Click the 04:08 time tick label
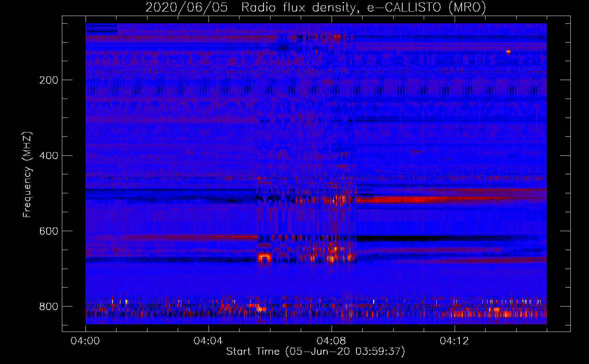Image resolution: width=589 pixels, height=364 pixels. [331, 341]
